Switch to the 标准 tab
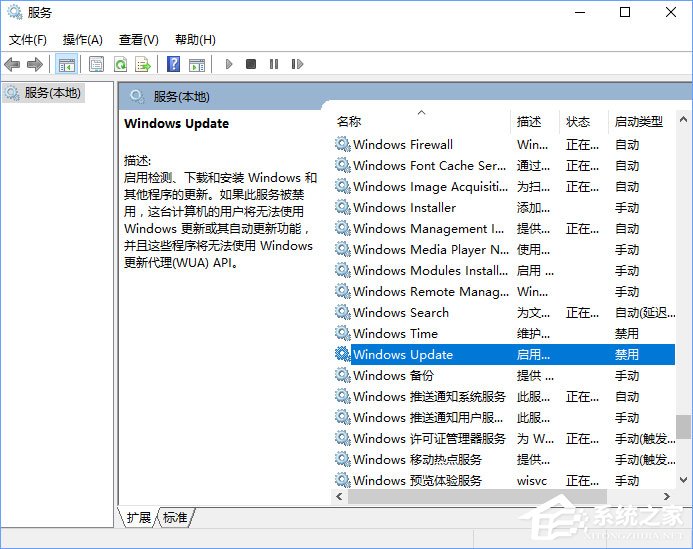This screenshot has width=693, height=549. pos(175,517)
